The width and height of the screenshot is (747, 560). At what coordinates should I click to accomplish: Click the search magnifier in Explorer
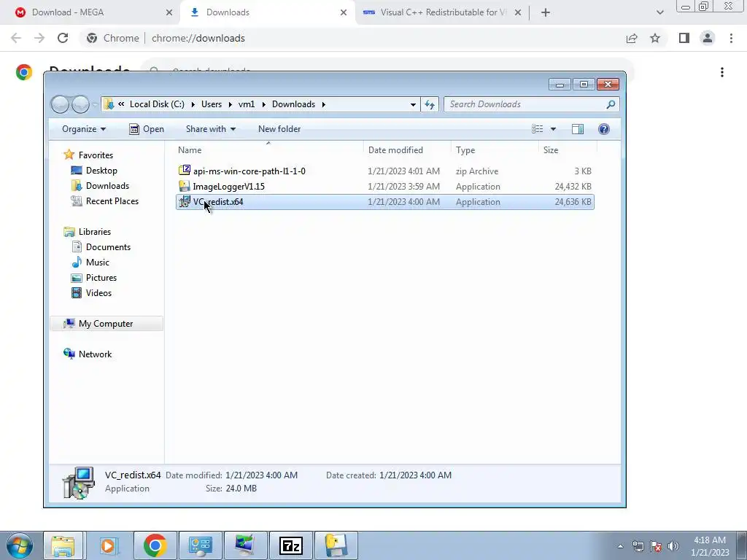[x=611, y=104]
